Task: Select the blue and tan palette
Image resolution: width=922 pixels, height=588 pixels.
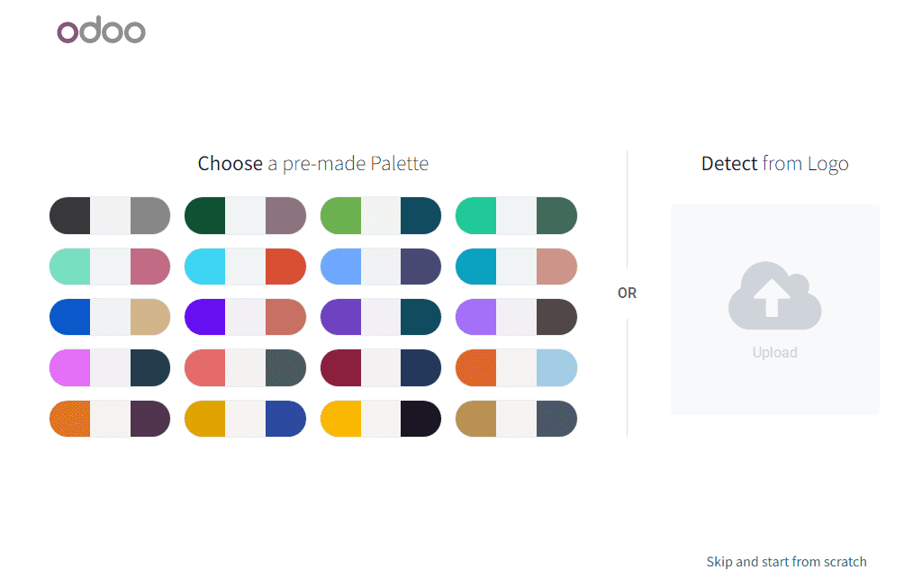Action: 110,317
